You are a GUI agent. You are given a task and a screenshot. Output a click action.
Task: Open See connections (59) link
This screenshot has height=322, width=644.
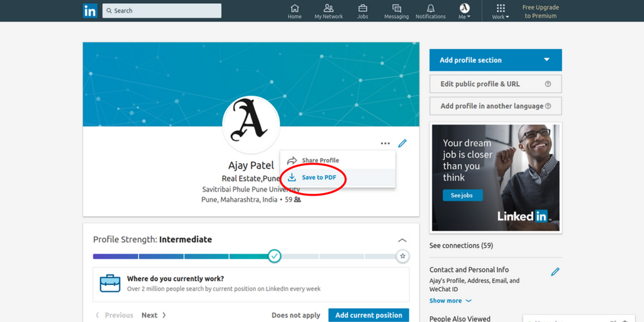click(461, 246)
